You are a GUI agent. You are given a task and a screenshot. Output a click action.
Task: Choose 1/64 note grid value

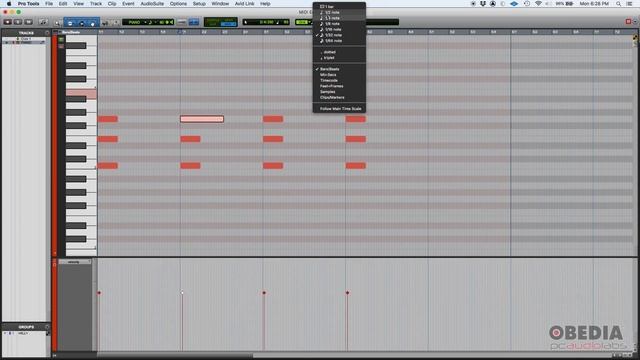point(339,41)
